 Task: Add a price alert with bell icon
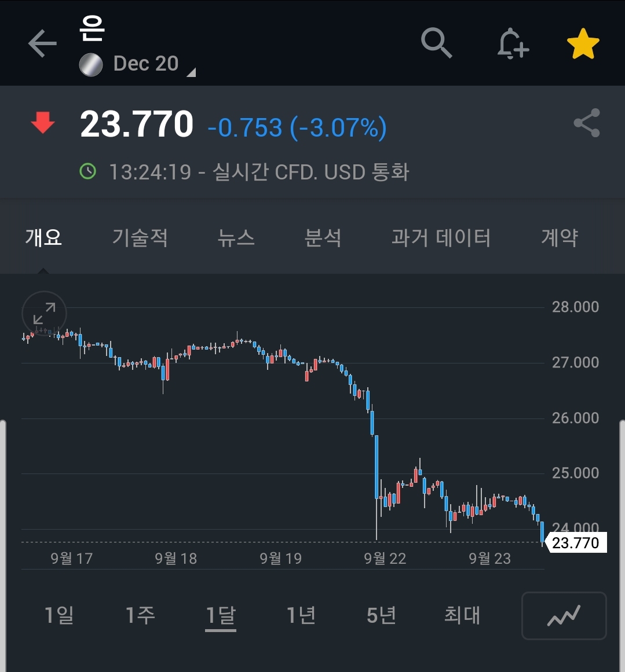click(x=513, y=43)
